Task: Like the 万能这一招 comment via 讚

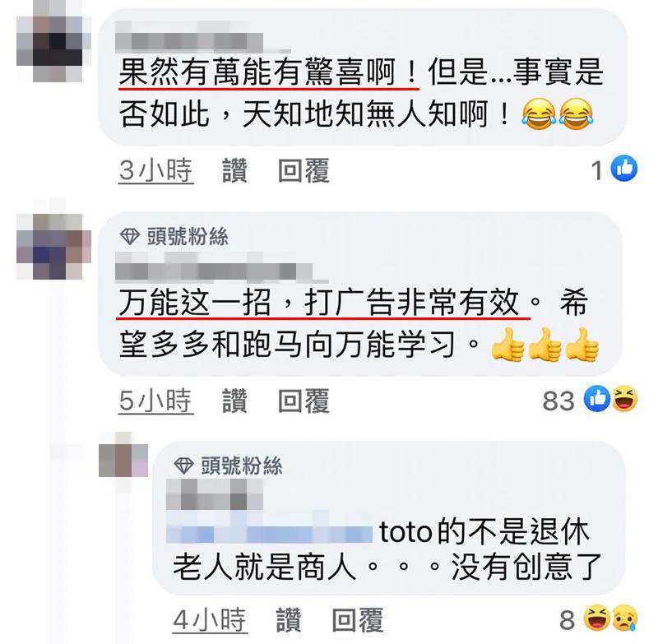Action: click(x=234, y=401)
